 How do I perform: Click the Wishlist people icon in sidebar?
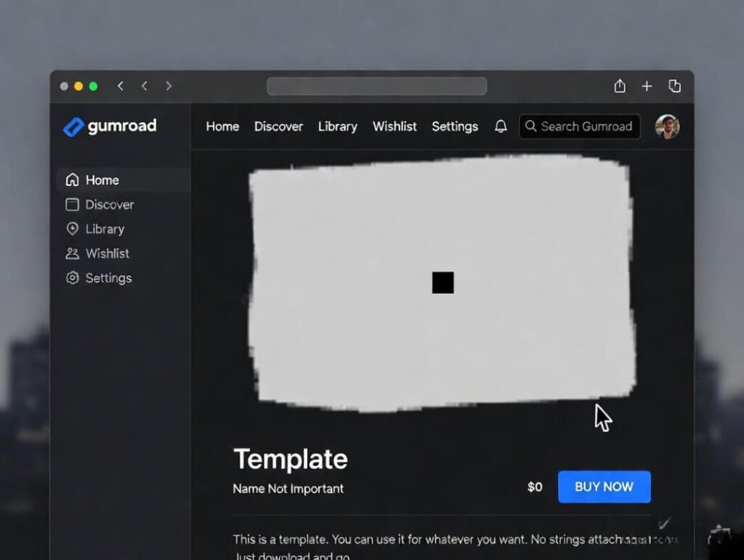(73, 253)
